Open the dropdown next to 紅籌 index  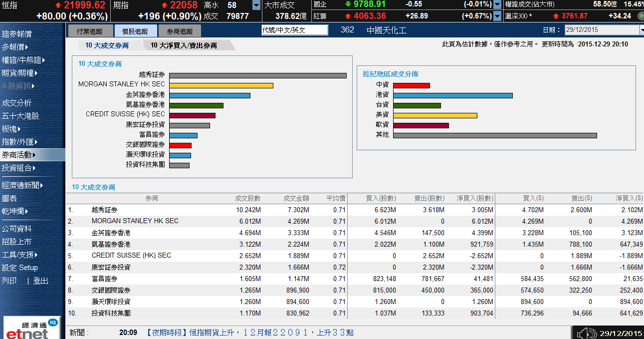click(497, 16)
